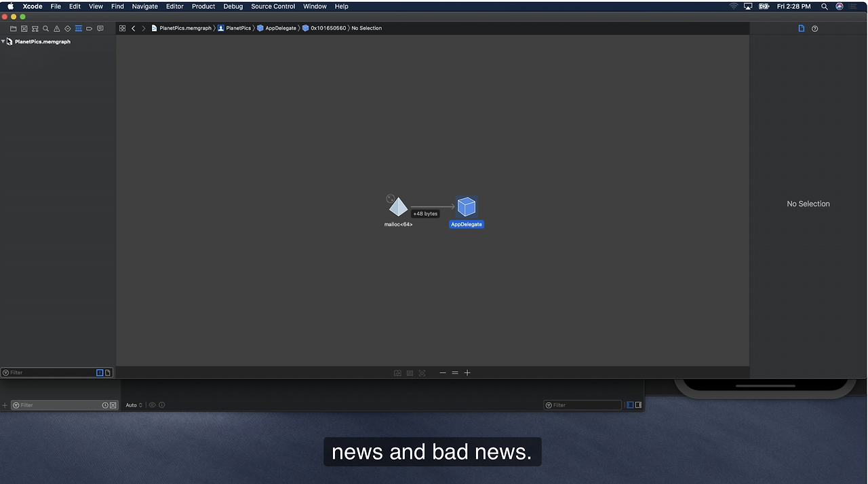Select the malloc<64> node in graph

click(x=398, y=207)
